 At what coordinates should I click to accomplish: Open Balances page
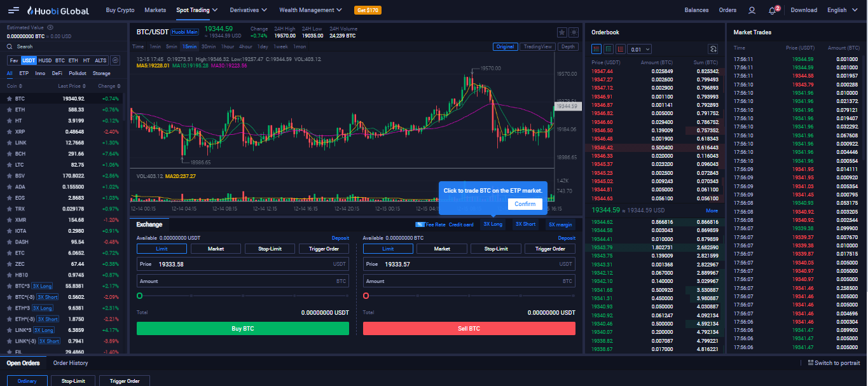pos(696,10)
